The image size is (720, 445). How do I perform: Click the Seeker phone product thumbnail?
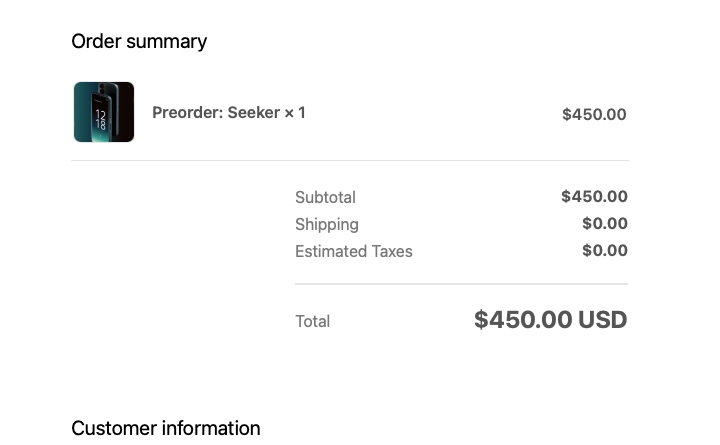click(x=104, y=112)
